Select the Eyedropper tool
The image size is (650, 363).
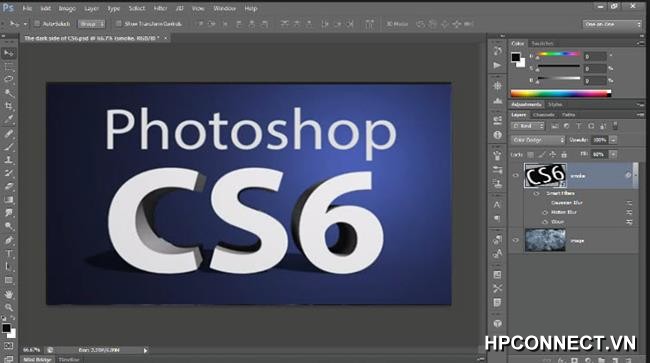[8, 119]
